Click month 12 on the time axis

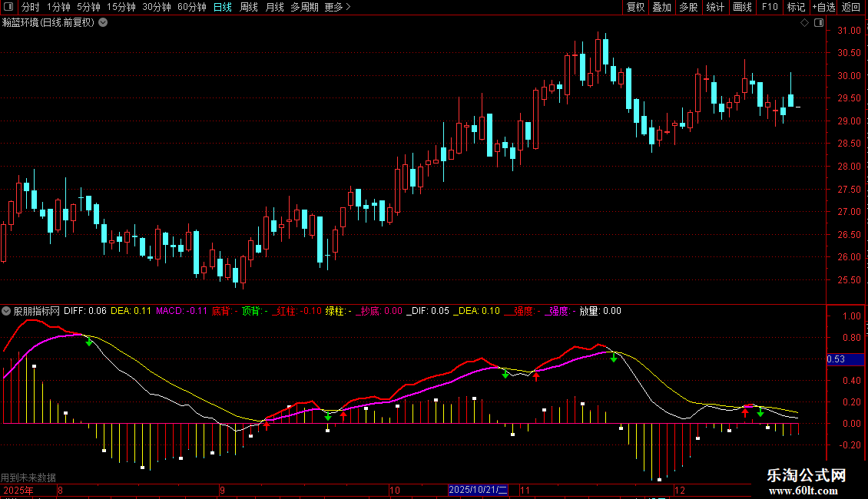[680, 490]
